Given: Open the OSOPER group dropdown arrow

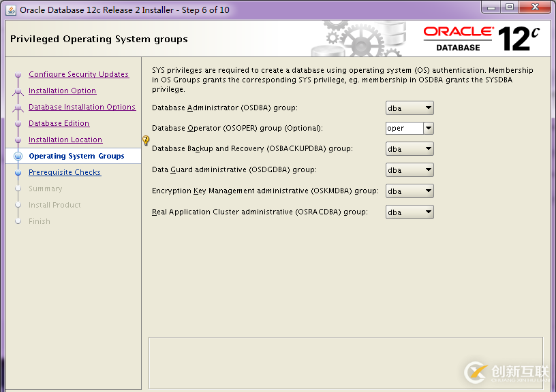Looking at the screenshot, I should pyautogui.click(x=429, y=128).
